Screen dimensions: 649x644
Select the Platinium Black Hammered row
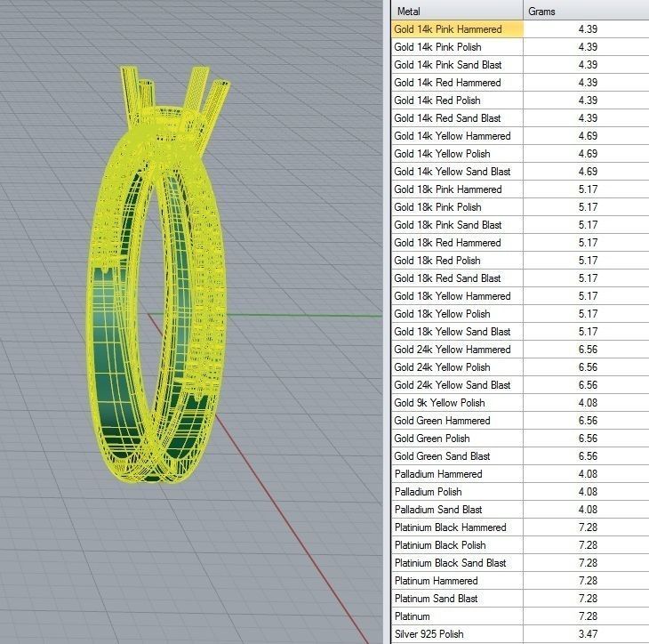click(x=520, y=528)
